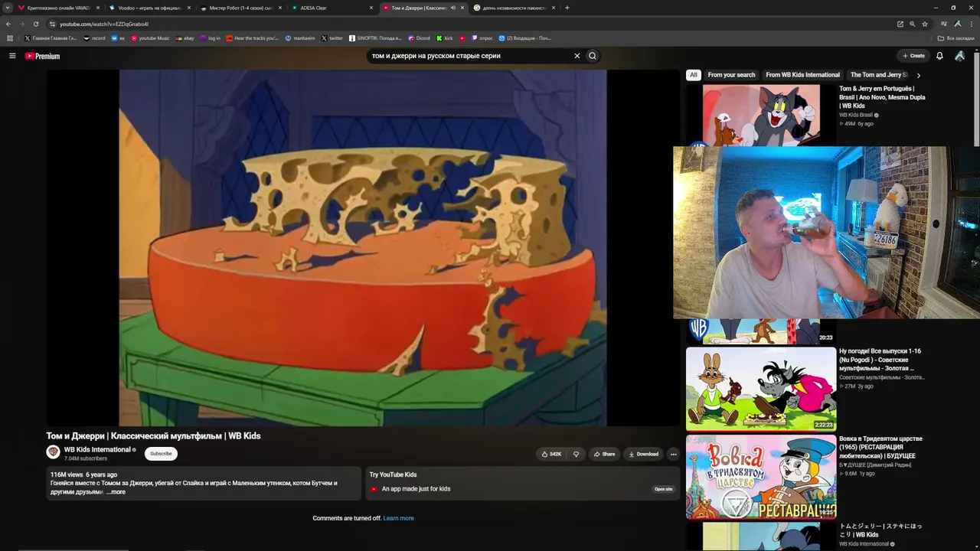Open the kick bookmark
The height and width of the screenshot is (551, 980).
point(445,38)
